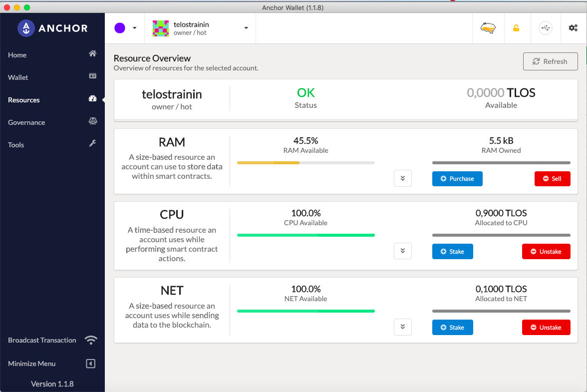The image size is (587, 392).
Task: Click the CPU Available green progress bar
Action: coord(306,235)
